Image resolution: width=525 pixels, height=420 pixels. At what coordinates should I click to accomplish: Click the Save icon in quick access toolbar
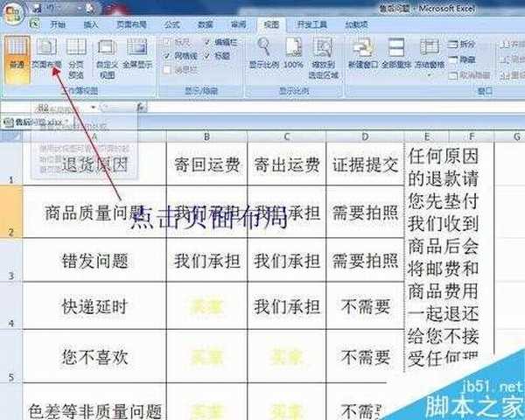[38, 9]
